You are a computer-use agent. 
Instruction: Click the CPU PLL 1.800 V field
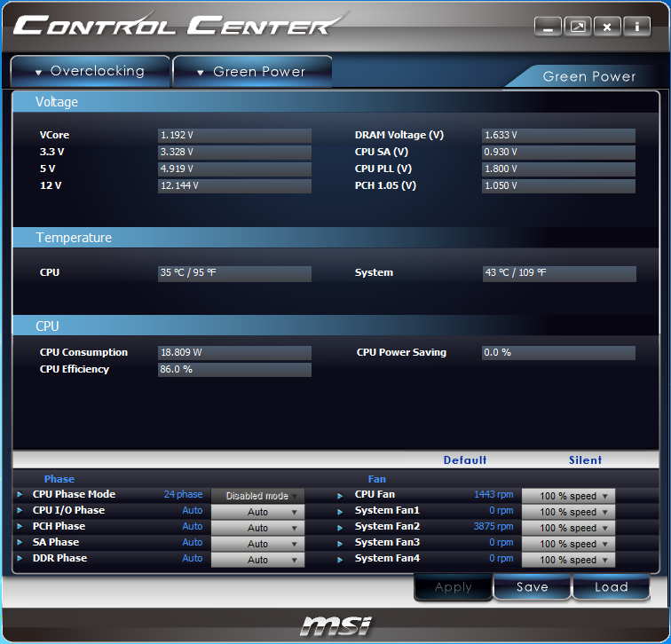coord(558,169)
